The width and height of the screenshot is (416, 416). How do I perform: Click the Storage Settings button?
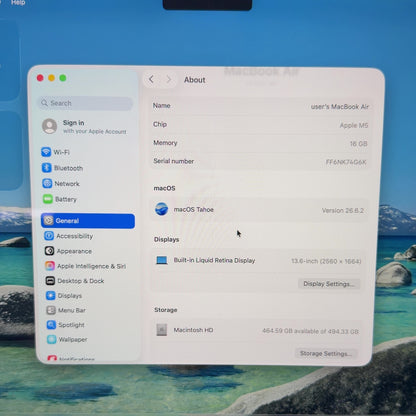(x=326, y=353)
